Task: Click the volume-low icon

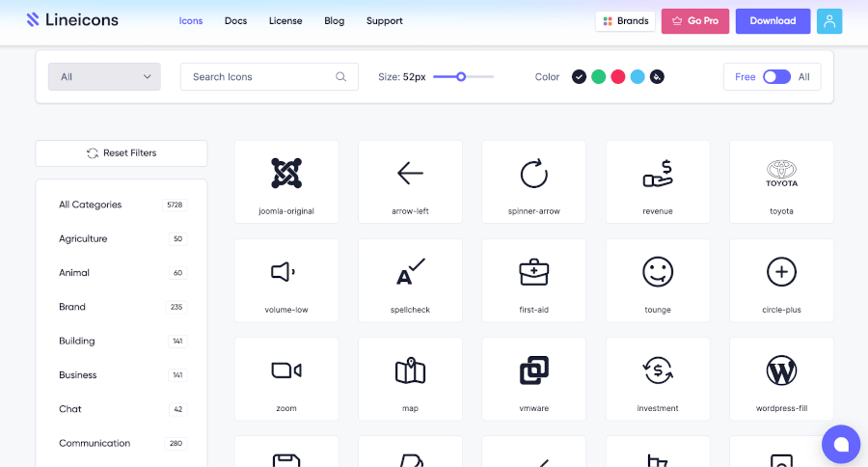Action: [286, 281]
